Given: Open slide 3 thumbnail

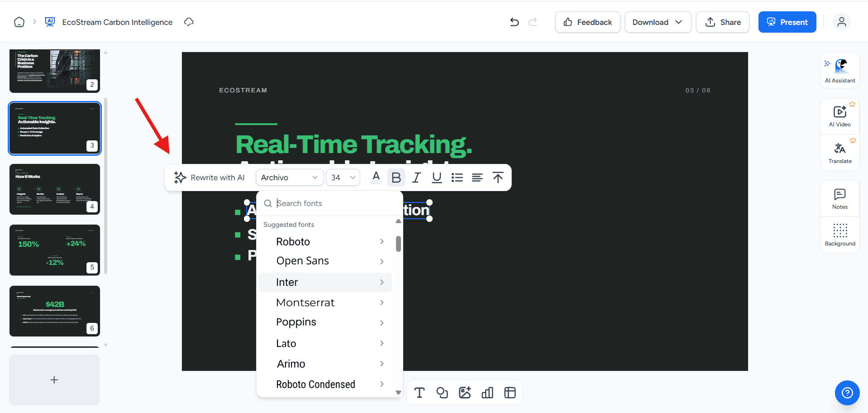Looking at the screenshot, I should (x=55, y=129).
